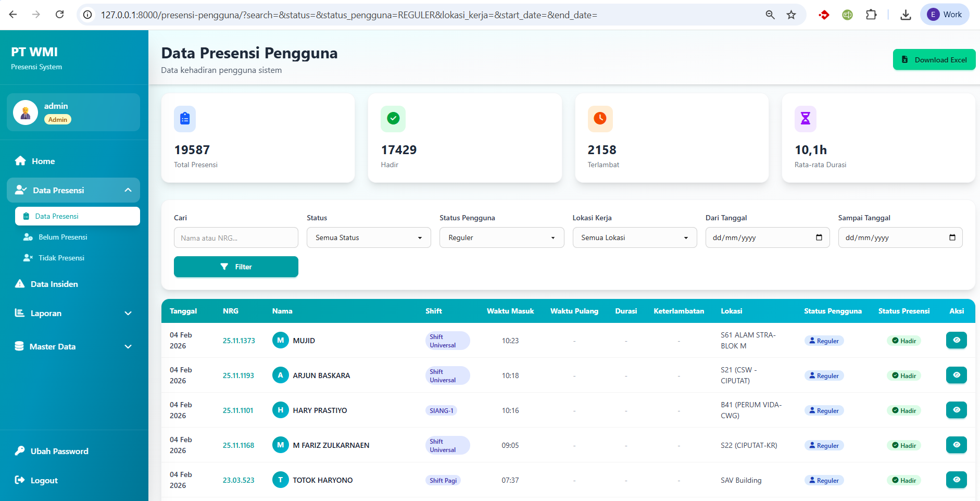Click the orange clock Terlambat icon
The image size is (980, 501).
pos(600,119)
